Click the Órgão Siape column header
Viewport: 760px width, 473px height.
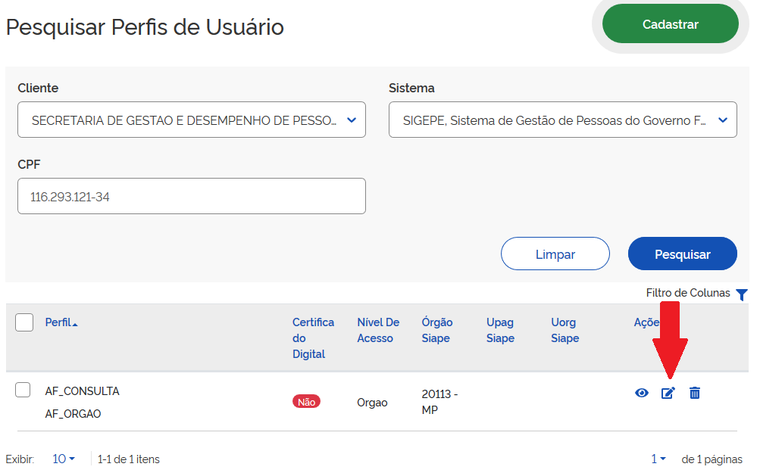[x=438, y=330]
